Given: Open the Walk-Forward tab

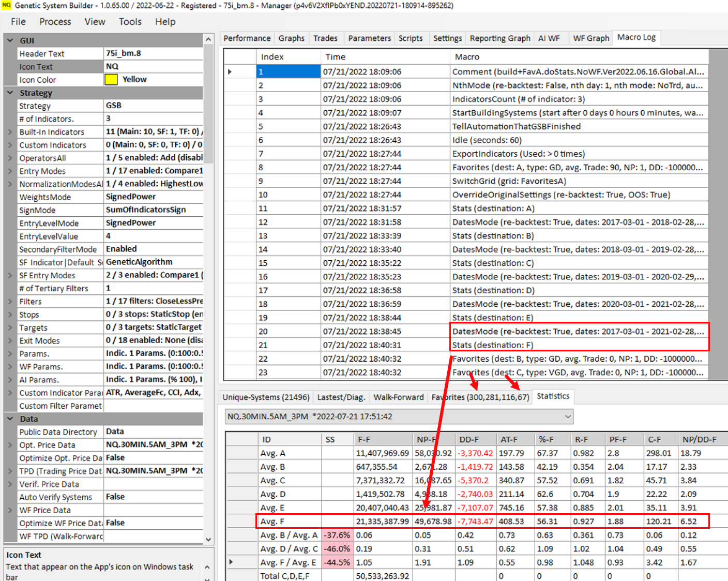Looking at the screenshot, I should click(x=398, y=397).
